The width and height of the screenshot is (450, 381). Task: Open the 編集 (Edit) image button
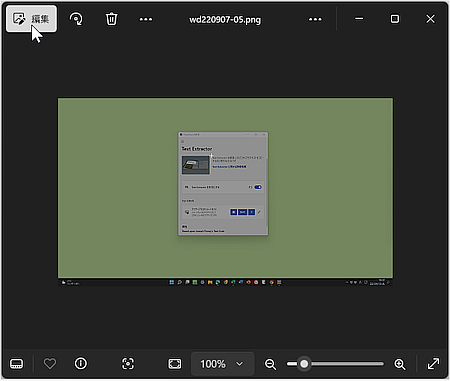point(31,19)
